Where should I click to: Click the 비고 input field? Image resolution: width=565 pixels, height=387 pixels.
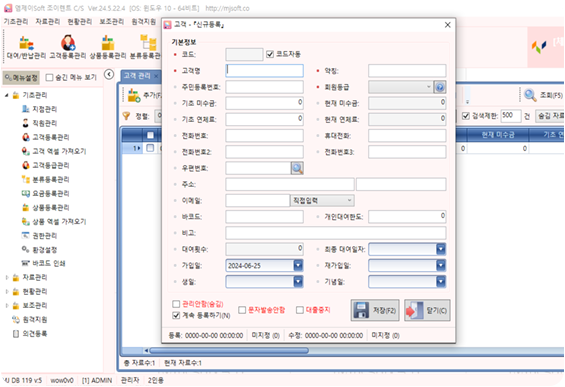pos(336,233)
